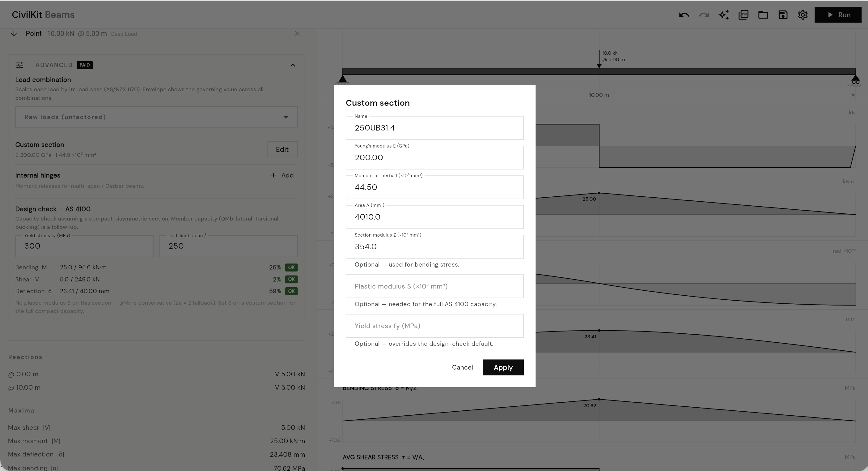This screenshot has width=868, height=471.
Task: Click the Section modulus Z field
Action: point(435,246)
